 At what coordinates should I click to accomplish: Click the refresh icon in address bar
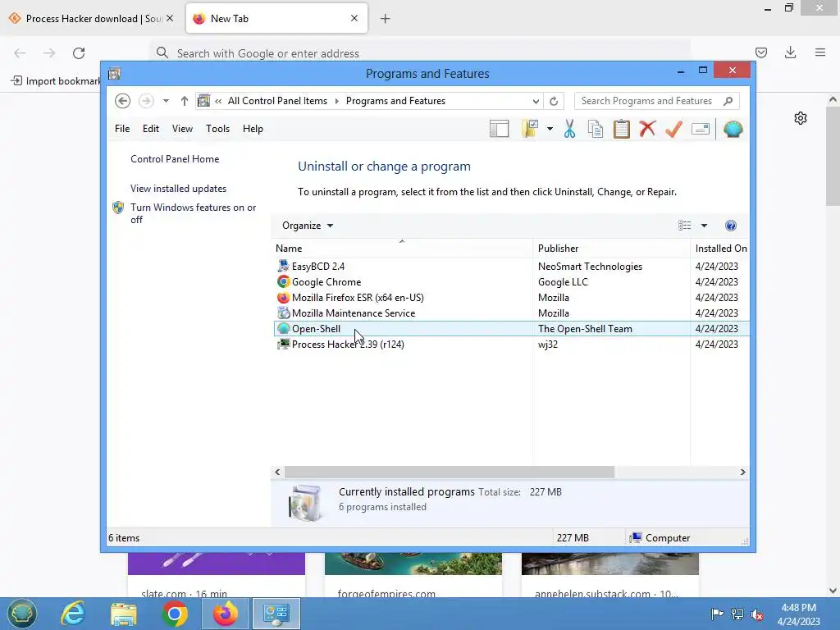(554, 101)
